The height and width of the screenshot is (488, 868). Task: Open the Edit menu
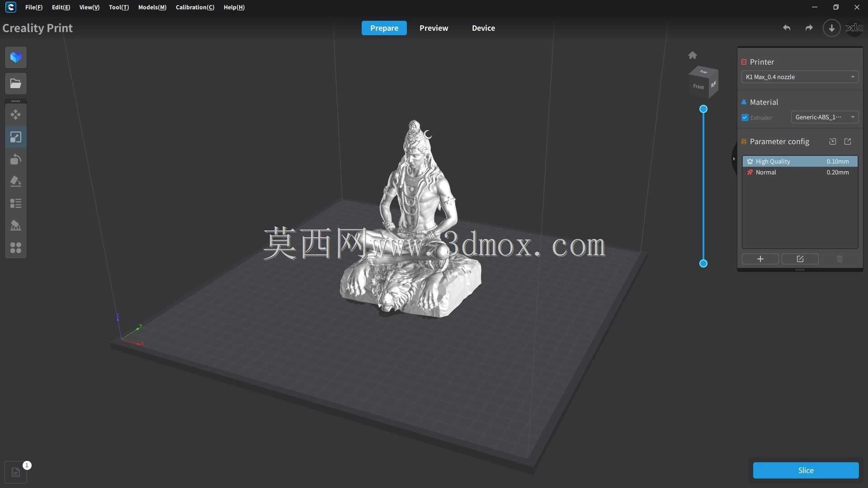coord(61,7)
